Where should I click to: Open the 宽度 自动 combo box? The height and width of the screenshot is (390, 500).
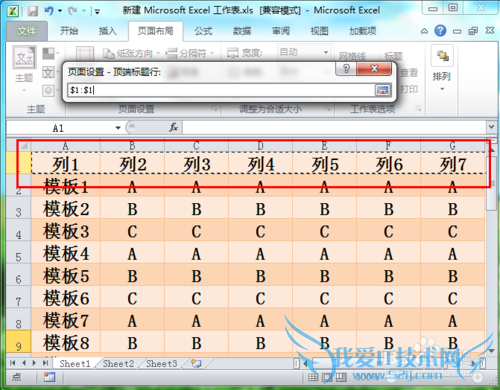[304, 52]
